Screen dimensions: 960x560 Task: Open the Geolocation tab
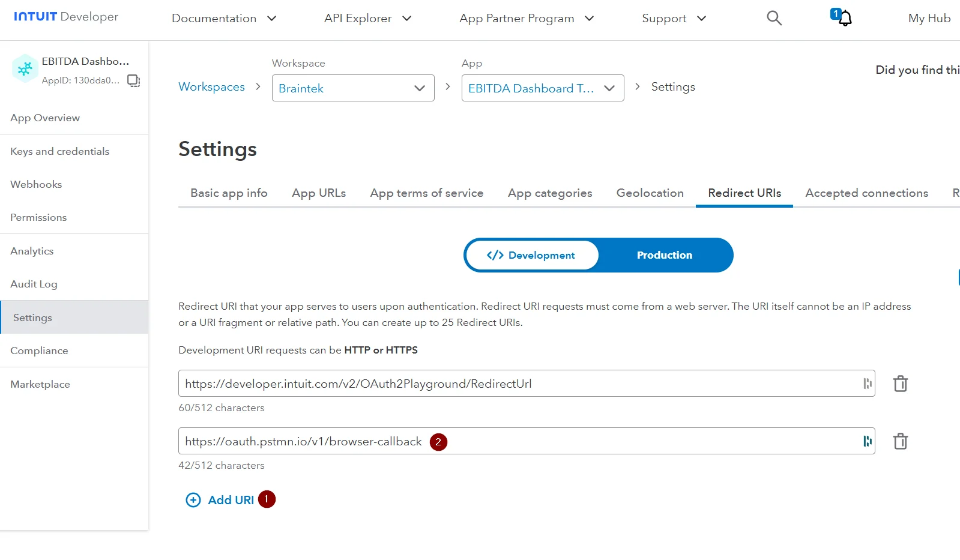[650, 193]
